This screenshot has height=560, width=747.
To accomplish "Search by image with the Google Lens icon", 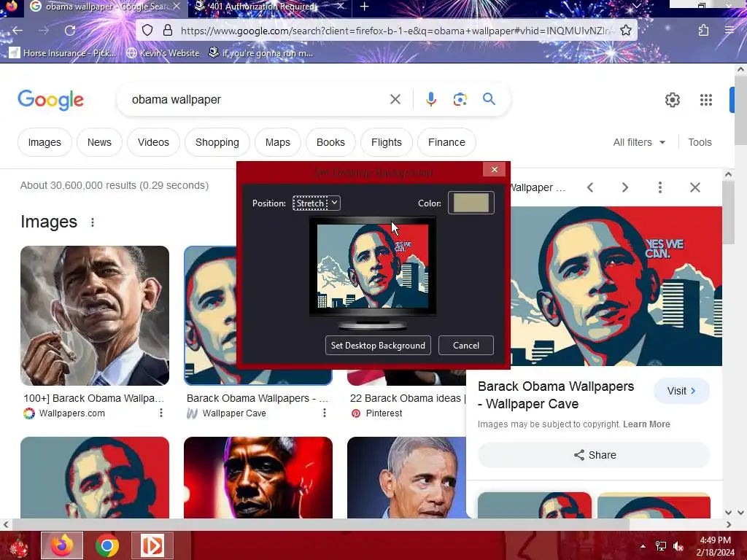I will click(x=460, y=99).
